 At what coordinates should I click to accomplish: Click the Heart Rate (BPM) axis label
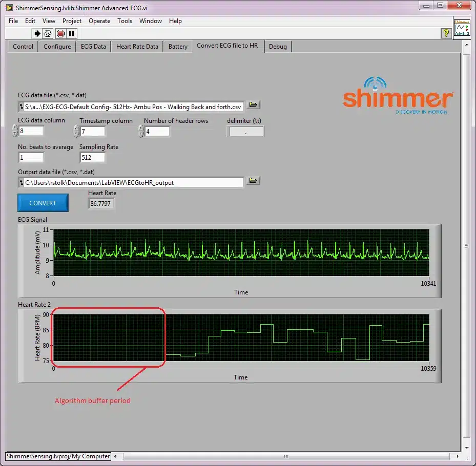click(x=37, y=337)
